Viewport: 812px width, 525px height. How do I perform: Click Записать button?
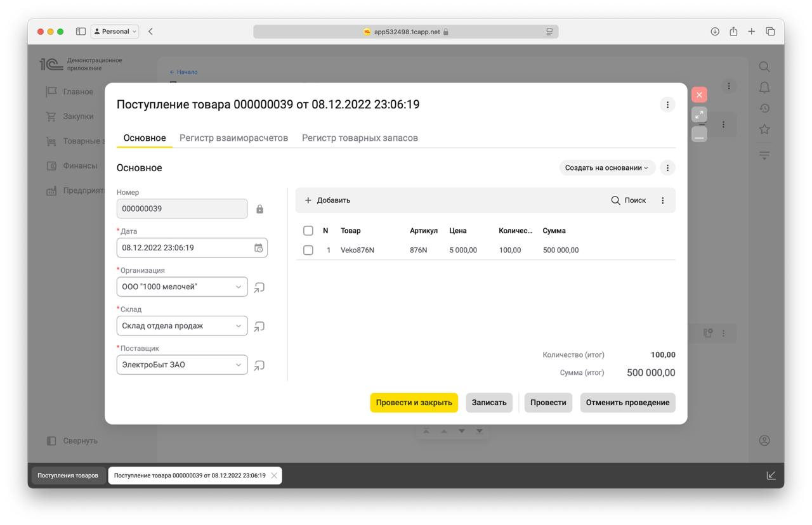[x=489, y=403]
